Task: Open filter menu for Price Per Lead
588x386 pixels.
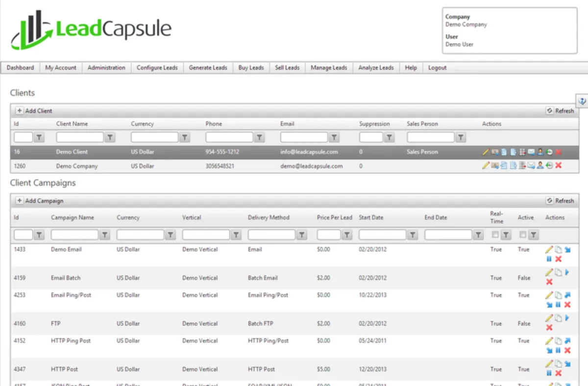Action: pos(347,235)
